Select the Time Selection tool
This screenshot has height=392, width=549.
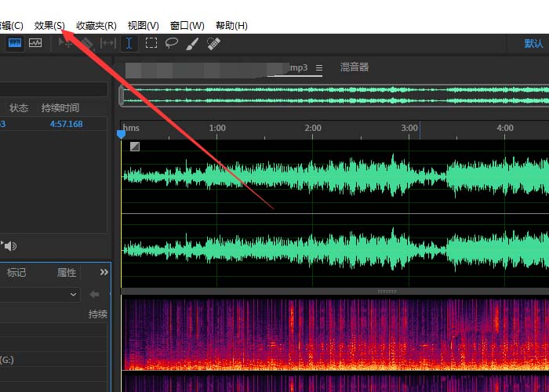tap(129, 44)
